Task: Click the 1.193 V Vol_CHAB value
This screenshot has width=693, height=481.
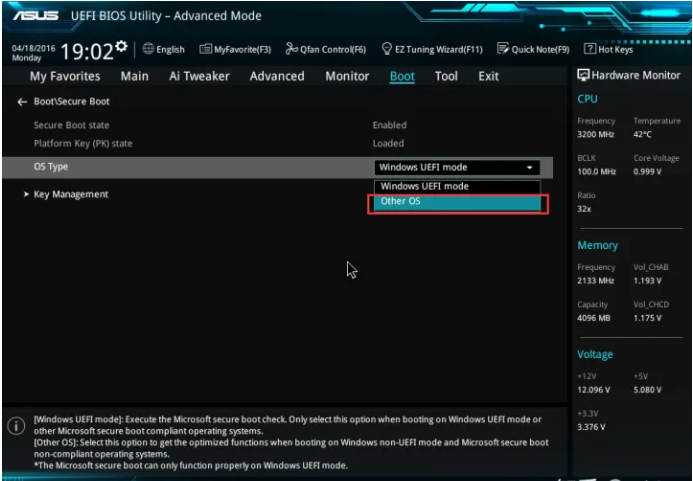Action: 647,281
